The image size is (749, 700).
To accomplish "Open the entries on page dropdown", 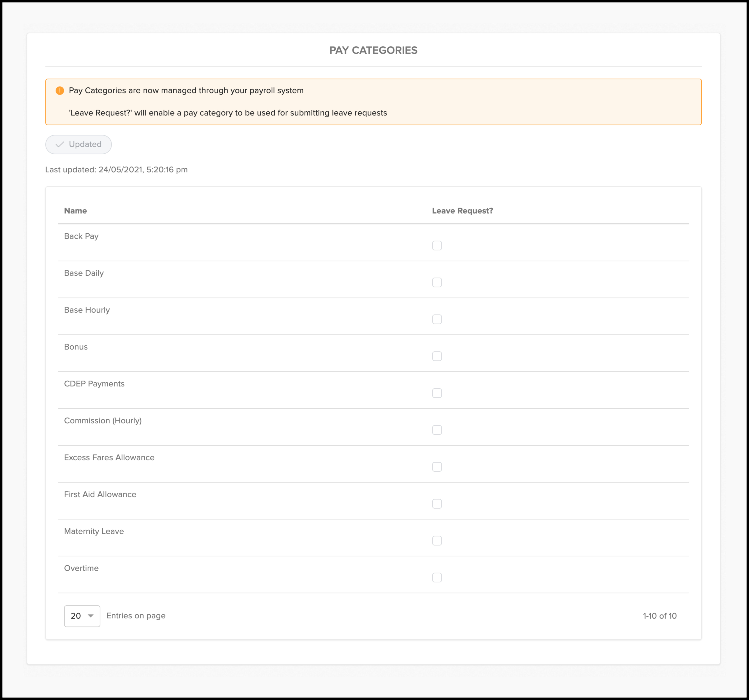I will click(82, 616).
